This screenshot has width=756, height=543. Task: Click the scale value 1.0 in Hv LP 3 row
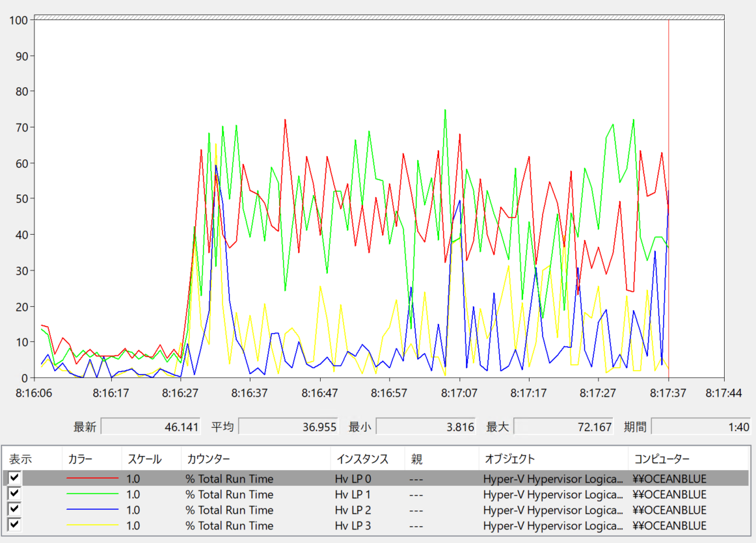[x=133, y=525]
